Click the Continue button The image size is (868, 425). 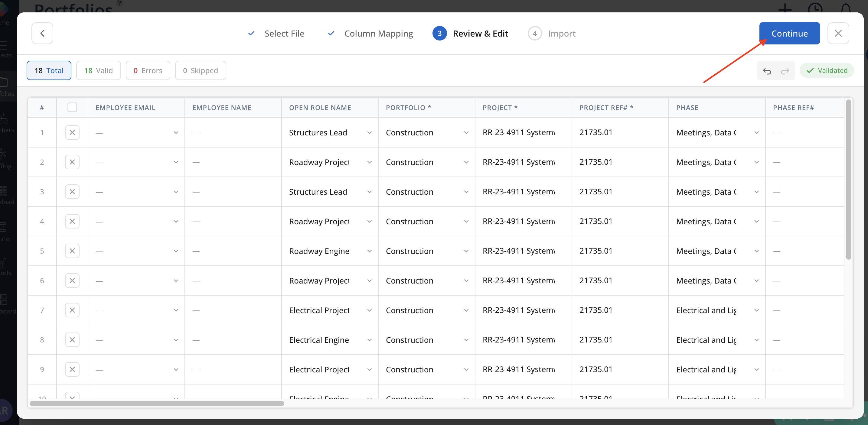[789, 33]
